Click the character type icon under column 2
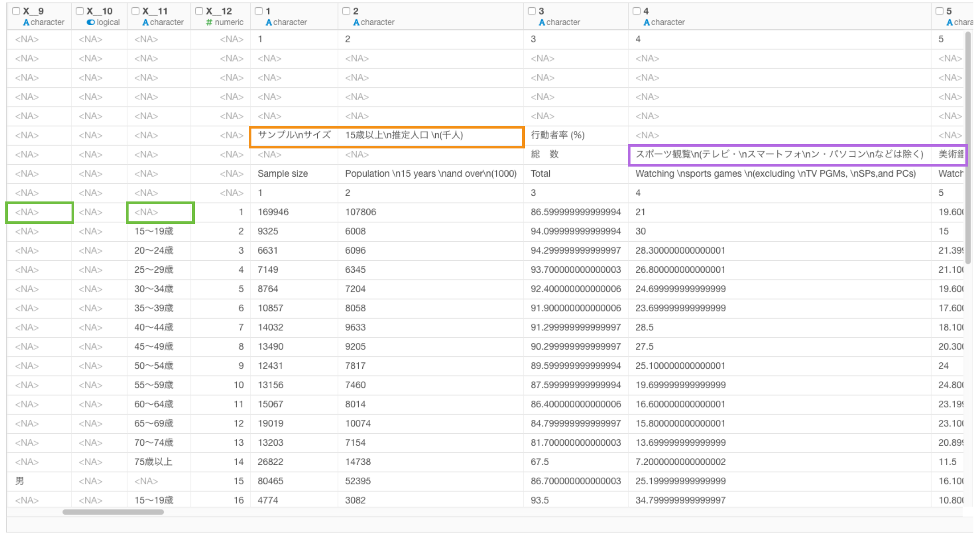980x539 pixels. click(x=356, y=22)
